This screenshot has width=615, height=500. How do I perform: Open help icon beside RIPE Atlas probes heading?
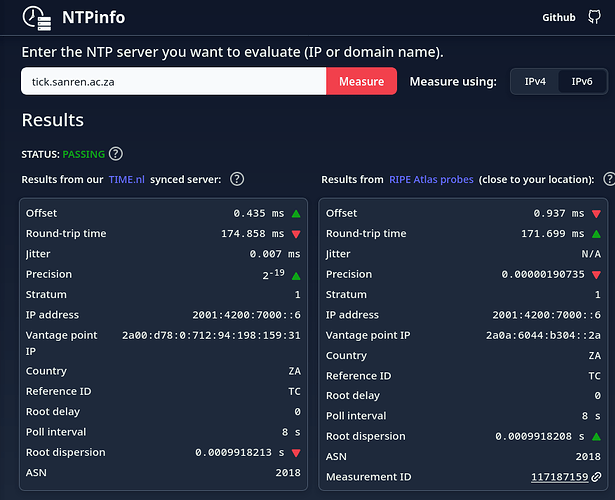609,179
